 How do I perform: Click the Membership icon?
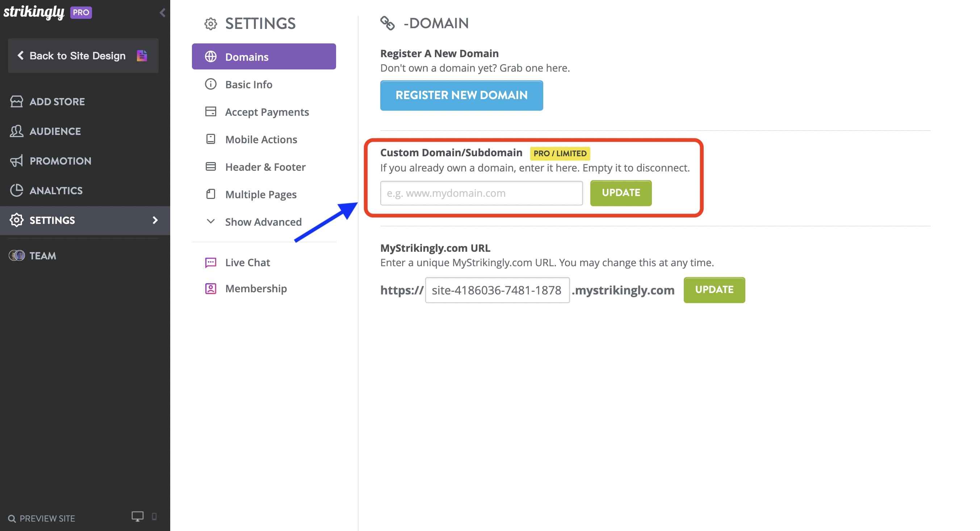(x=211, y=289)
